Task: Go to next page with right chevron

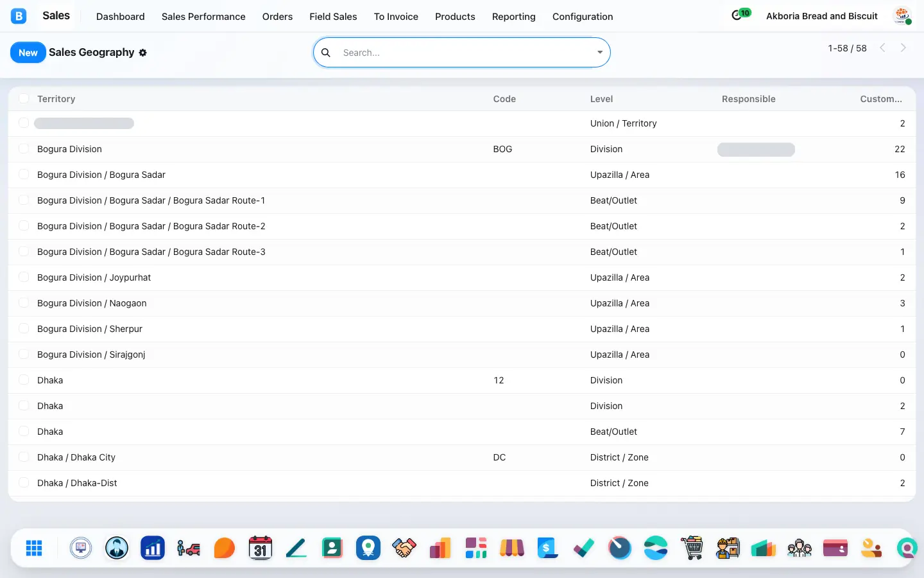Action: click(903, 48)
